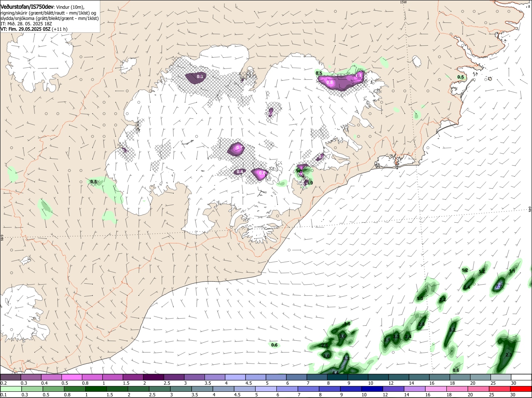This screenshot has height=398, width=532.
Task: Click the 0.4 snow legend label
Action: click(44, 383)
